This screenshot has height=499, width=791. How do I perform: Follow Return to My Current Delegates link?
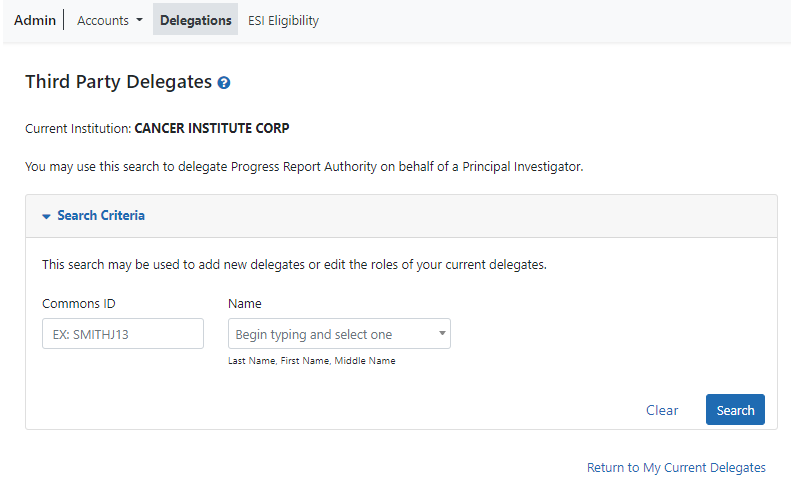(676, 467)
